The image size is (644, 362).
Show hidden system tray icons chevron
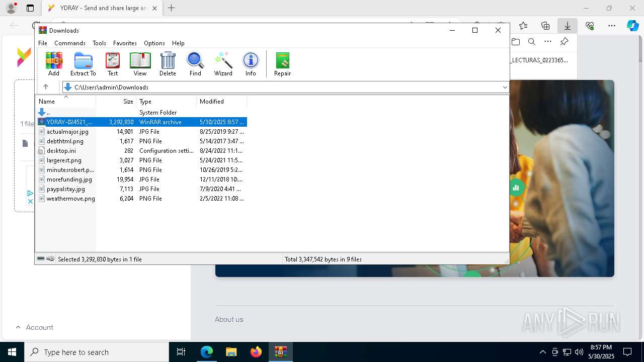tap(542, 352)
